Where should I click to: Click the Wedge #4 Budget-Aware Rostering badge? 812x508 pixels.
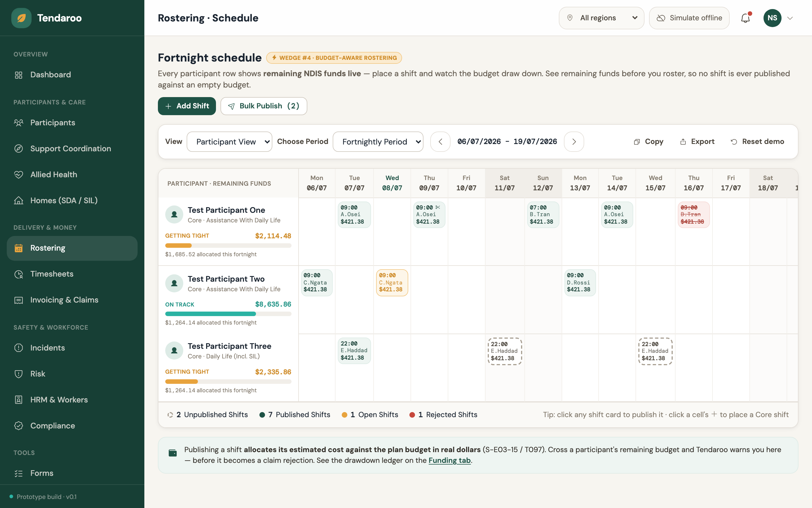[x=334, y=58]
